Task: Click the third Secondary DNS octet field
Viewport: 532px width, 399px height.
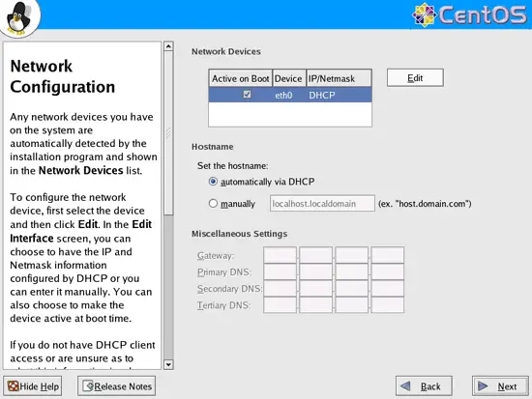Action: point(352,289)
